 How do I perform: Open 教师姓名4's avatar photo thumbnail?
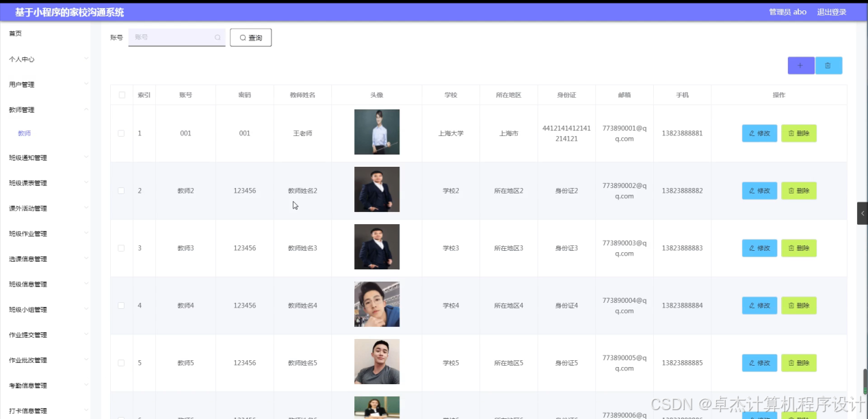tap(377, 304)
